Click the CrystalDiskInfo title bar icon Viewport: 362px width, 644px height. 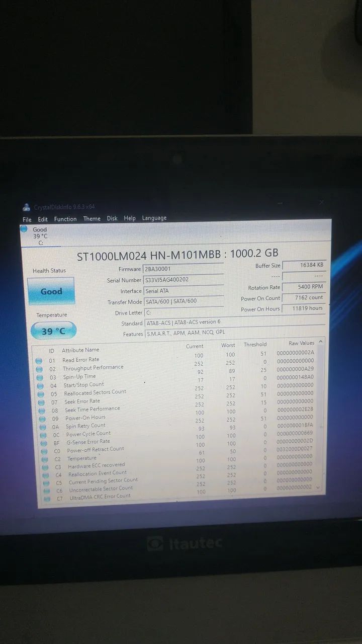pos(26,207)
